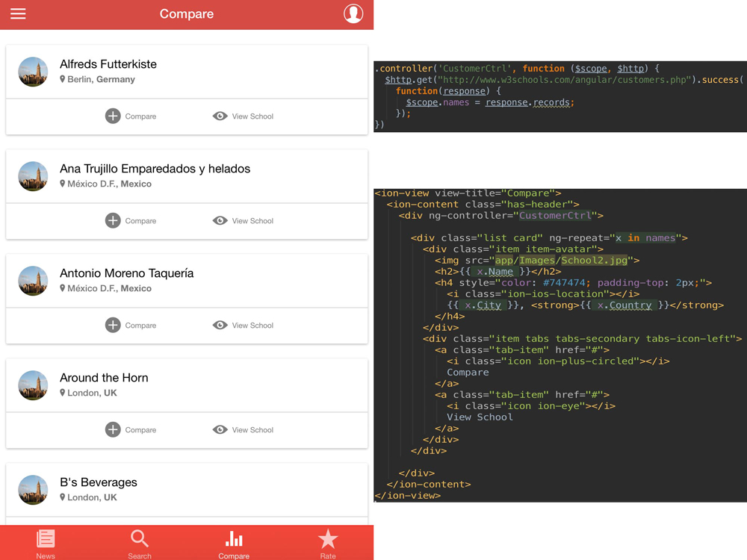Open the hamburger menu in the header
Viewport: 747px width, 560px height.
click(x=18, y=14)
